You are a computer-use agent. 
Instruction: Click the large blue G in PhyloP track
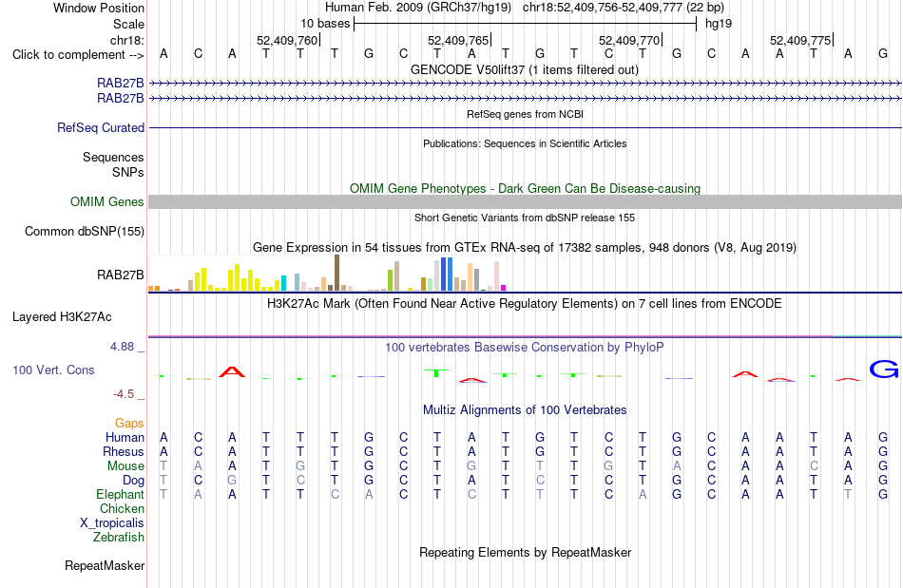pos(883,370)
